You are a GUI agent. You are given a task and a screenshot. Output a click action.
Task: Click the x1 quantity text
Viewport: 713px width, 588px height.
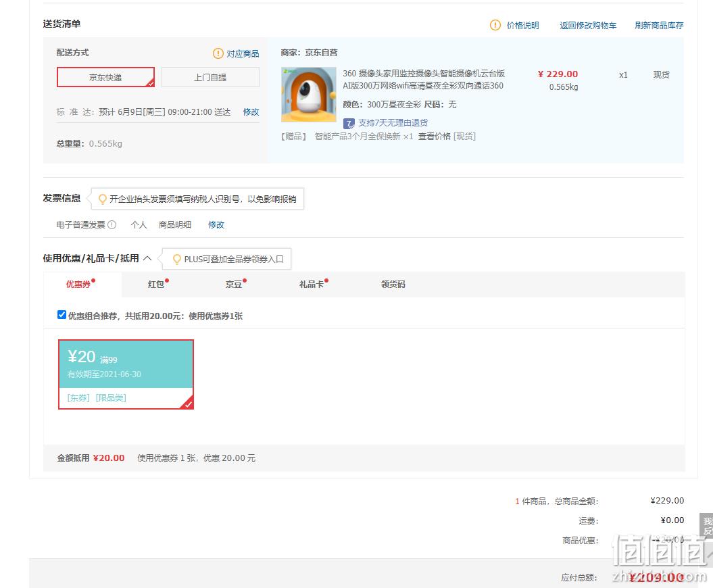point(623,75)
